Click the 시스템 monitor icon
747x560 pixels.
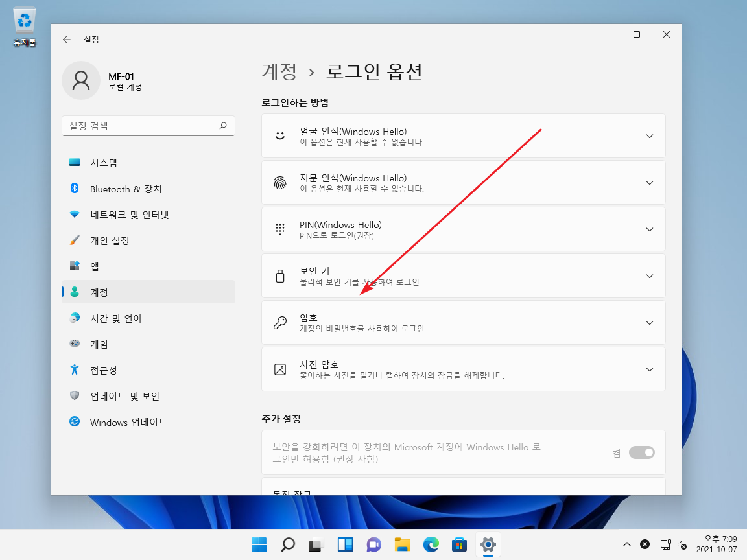(75, 163)
